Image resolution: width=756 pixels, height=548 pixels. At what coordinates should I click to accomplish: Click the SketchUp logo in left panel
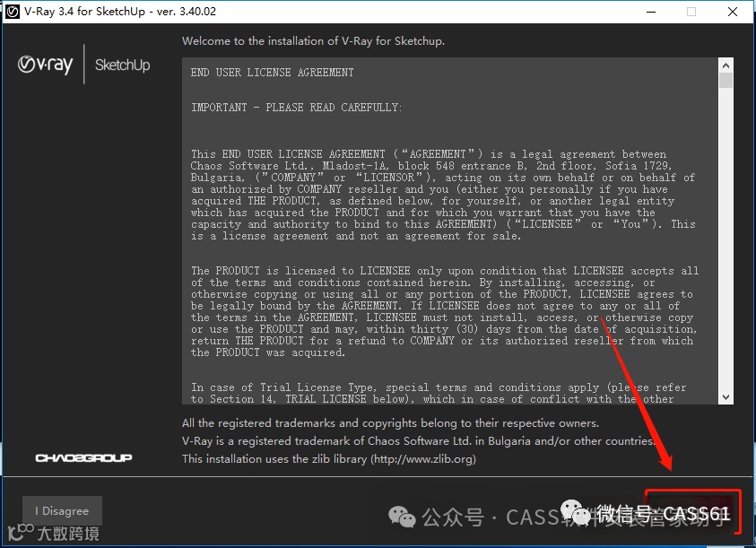pyautogui.click(x=123, y=65)
